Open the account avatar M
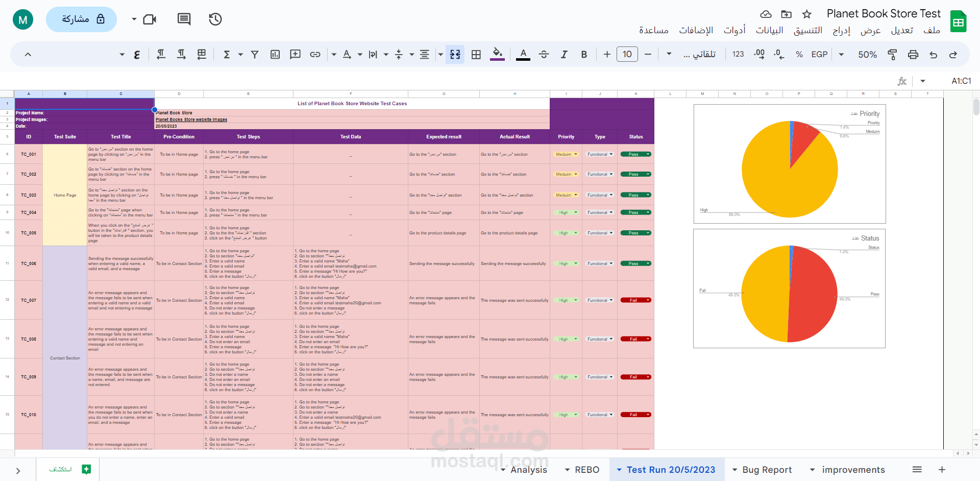Screen dimensions: 980x481 tap(23, 20)
